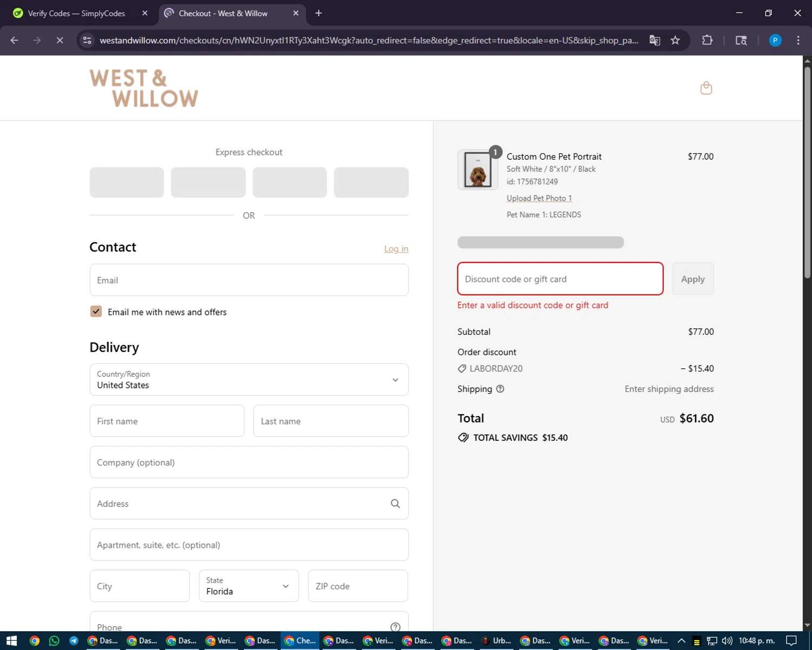Open Telegram from the taskbar
Viewport: 812px width, 650px height.
[x=74, y=641]
